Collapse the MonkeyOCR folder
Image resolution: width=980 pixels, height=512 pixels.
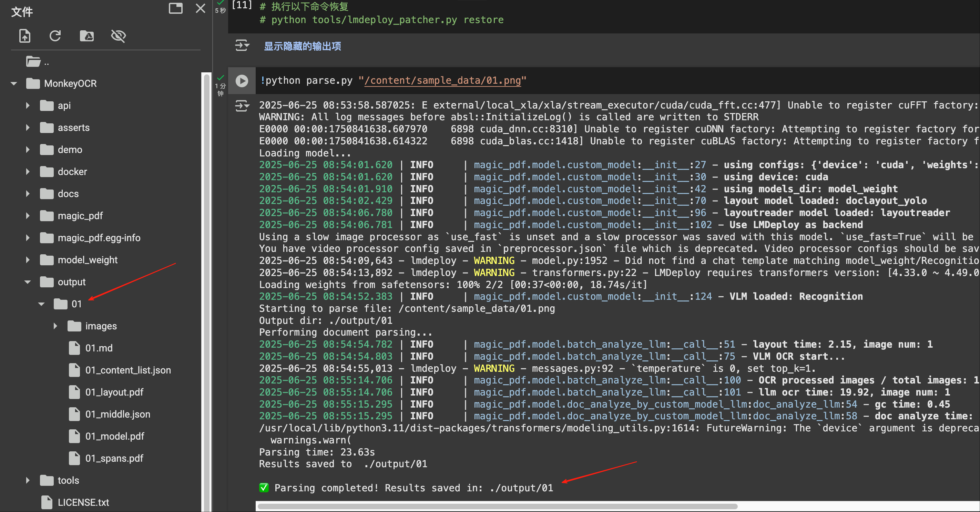(x=14, y=83)
